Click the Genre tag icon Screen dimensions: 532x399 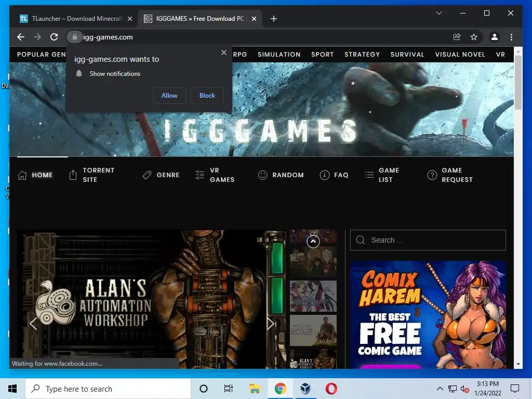tap(147, 175)
